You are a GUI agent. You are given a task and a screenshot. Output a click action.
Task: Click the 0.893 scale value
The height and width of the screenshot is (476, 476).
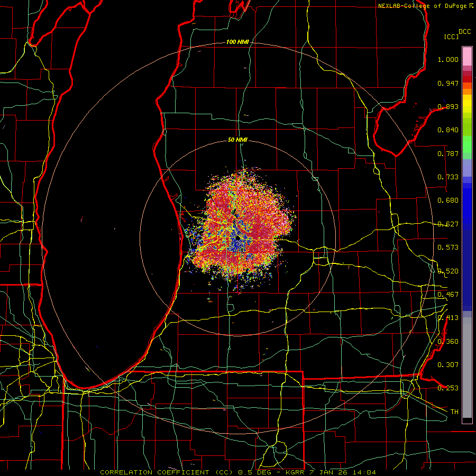pyautogui.click(x=448, y=106)
